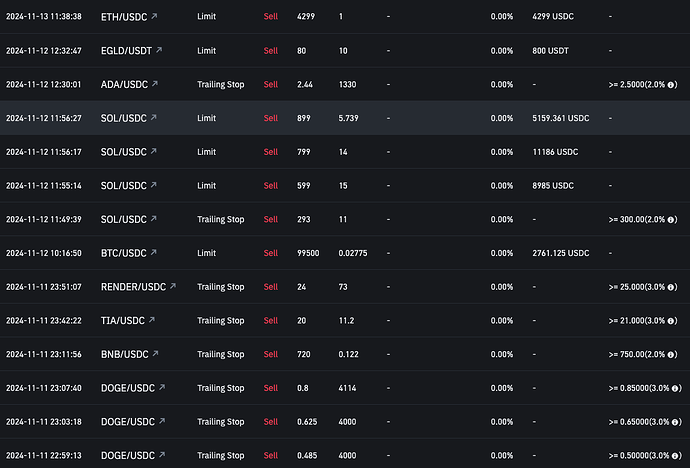Select the RENDER amount 73 cell
This screenshot has width=690, height=468.
pos(343,287)
